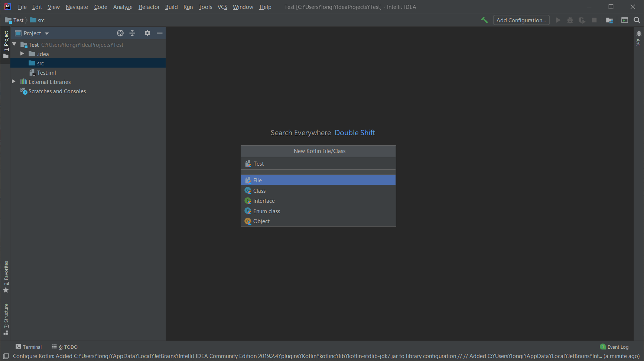Open the VCS menu
The width and height of the screenshot is (644, 361).
click(x=222, y=7)
